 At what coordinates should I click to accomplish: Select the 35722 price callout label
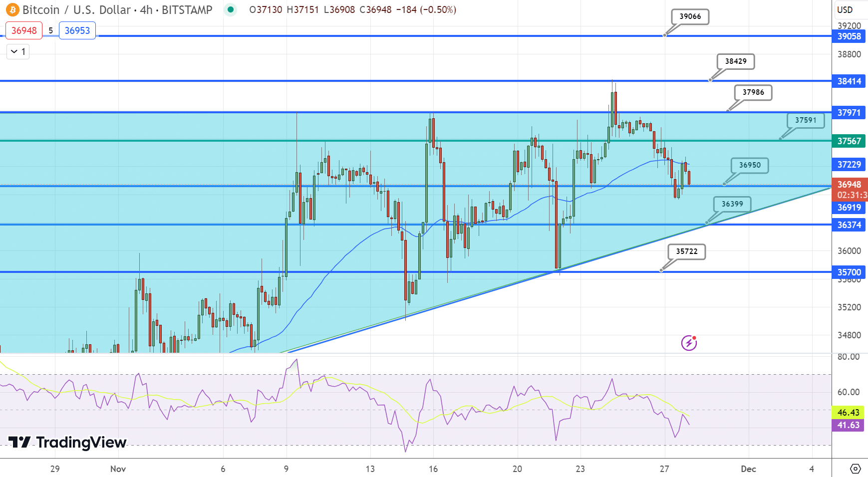coord(687,251)
